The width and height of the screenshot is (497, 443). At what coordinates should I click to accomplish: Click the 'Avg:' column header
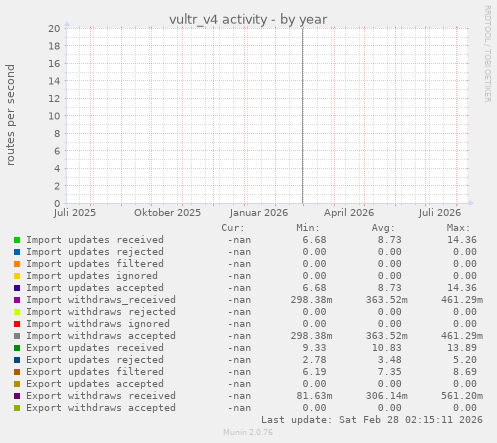tap(383, 228)
